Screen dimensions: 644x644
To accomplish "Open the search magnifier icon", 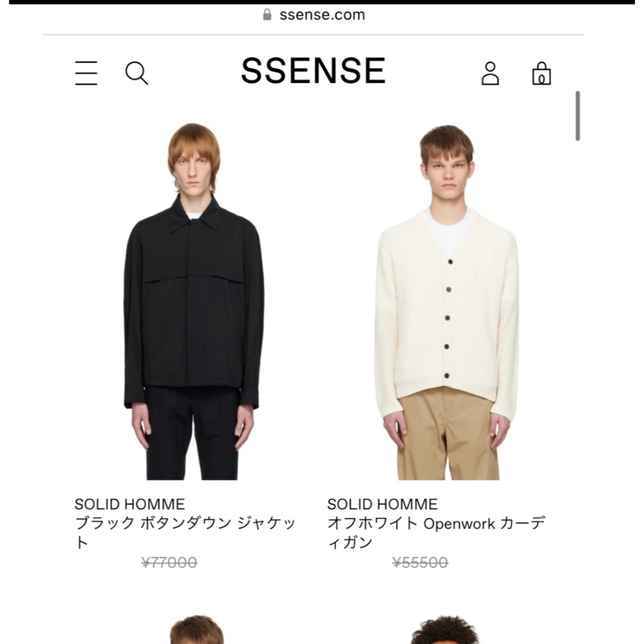I will click(137, 73).
